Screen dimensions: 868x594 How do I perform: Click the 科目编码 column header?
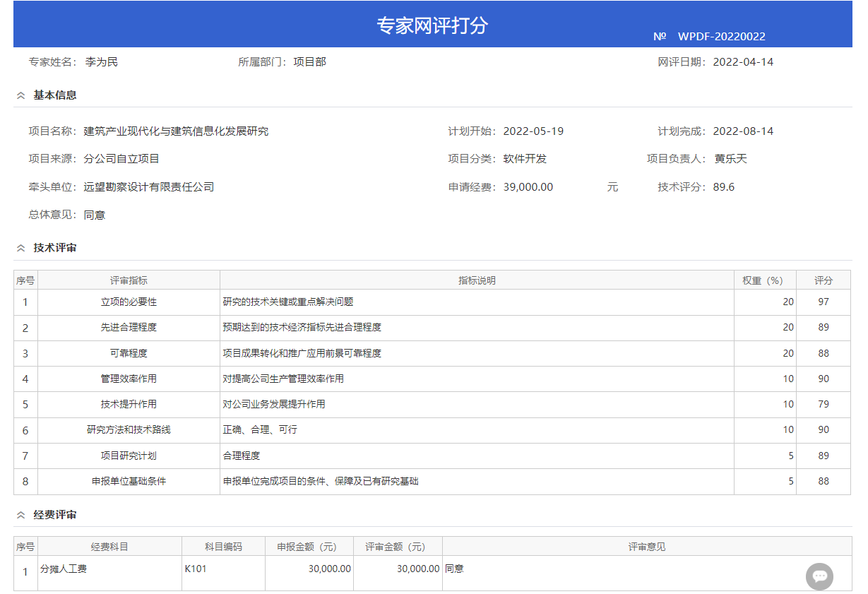[x=223, y=547]
